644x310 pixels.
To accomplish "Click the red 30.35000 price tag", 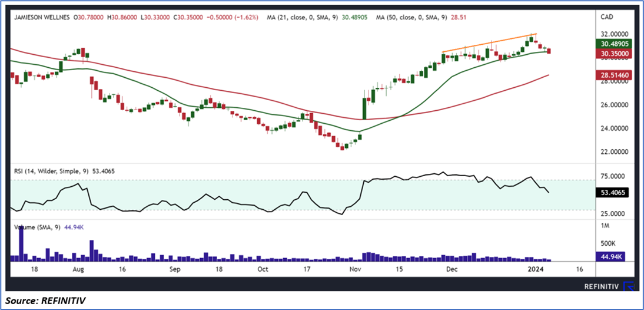I will (613, 53).
